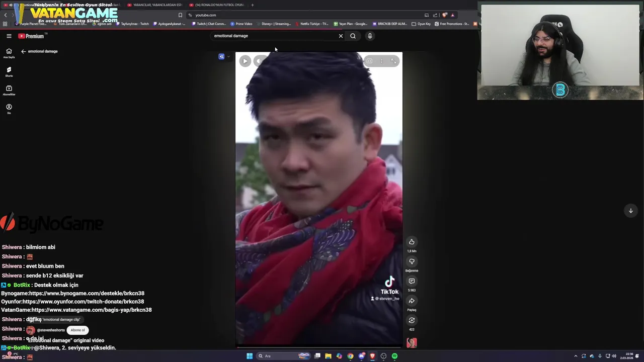Viewport: 644px width, 362px height.
Task: Click the youtube.com address bar
Action: tap(302, 15)
